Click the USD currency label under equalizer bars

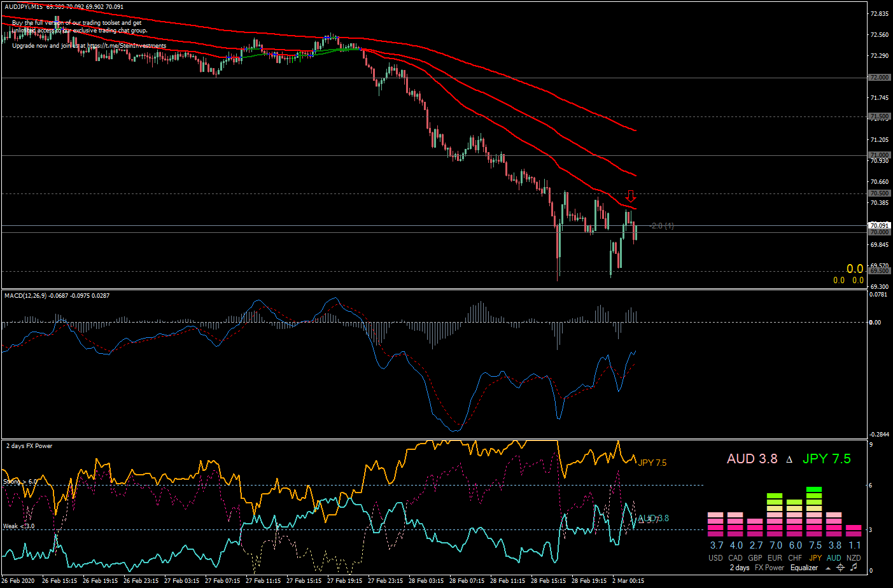(716, 558)
